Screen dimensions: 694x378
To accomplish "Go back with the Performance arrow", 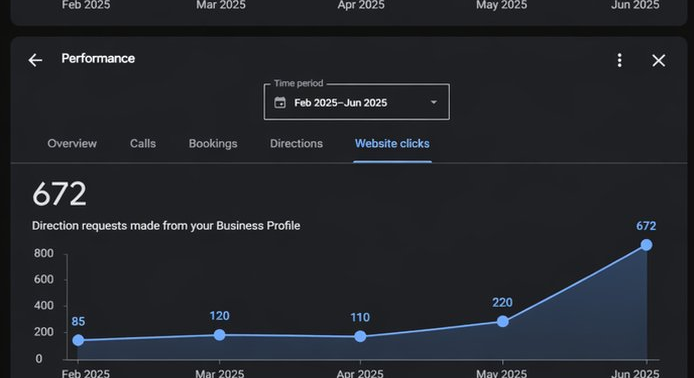I will pos(35,60).
